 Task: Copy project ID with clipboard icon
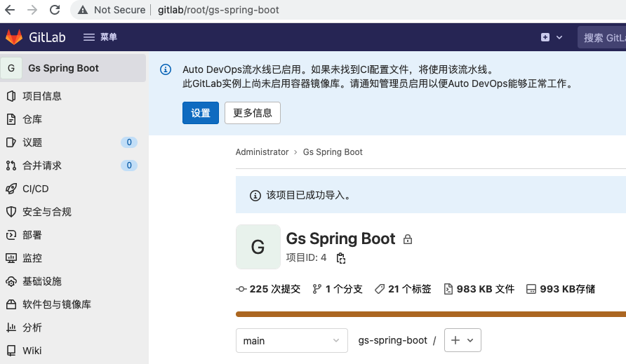[x=340, y=258]
